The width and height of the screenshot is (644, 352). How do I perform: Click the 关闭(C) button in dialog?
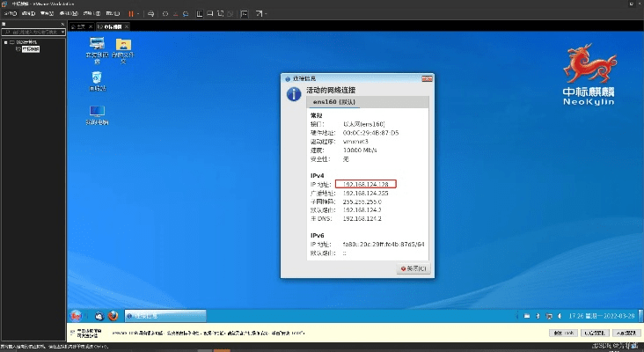[x=413, y=268]
